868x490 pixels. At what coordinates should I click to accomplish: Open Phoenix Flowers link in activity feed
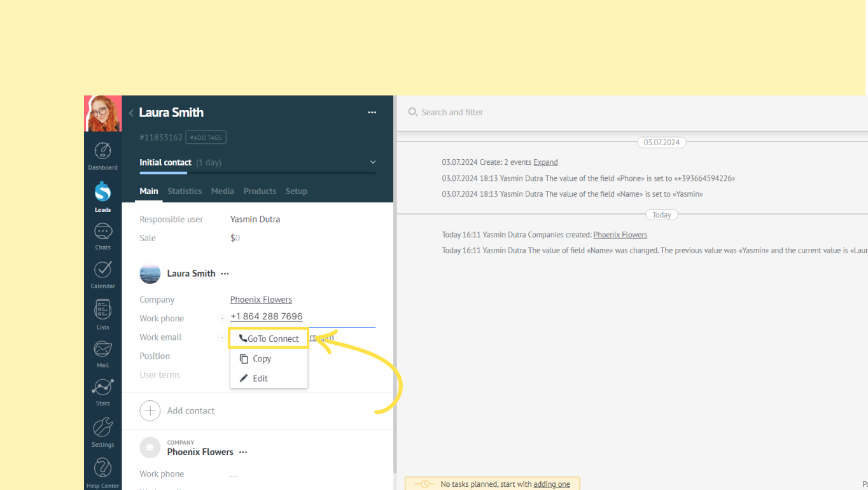tap(620, 235)
